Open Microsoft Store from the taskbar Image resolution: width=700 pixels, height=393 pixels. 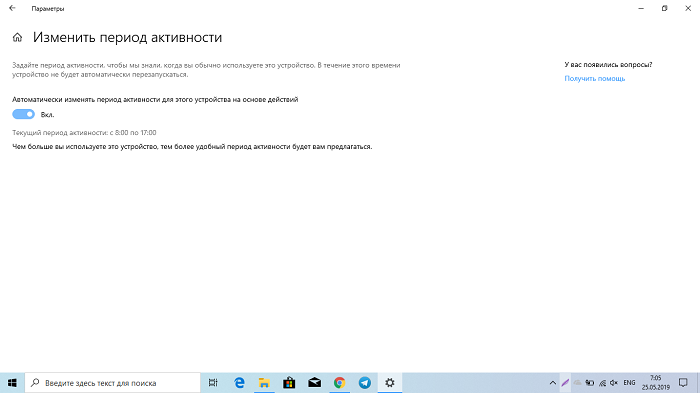pyautogui.click(x=289, y=383)
